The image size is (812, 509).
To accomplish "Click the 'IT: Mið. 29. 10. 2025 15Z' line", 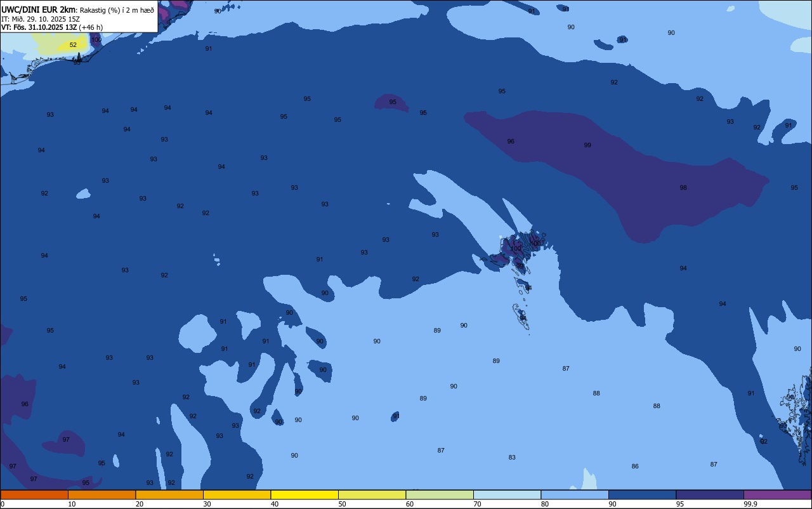I will point(41,19).
